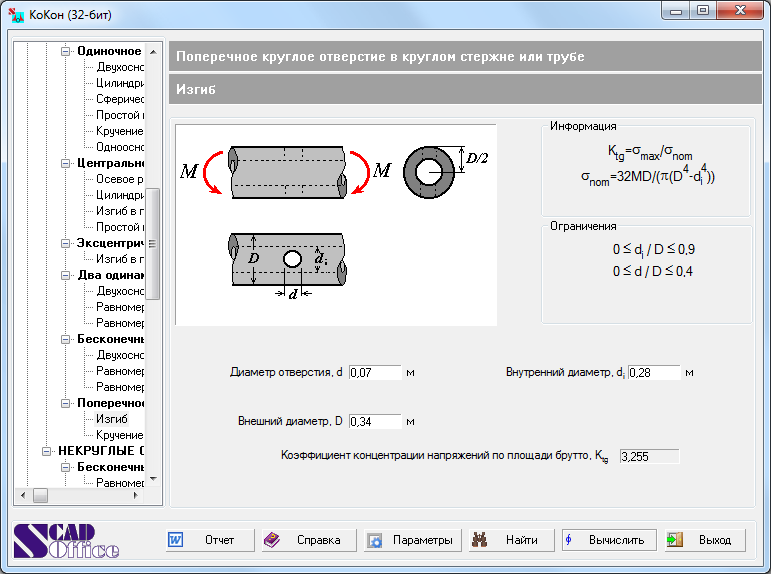This screenshot has height=574, width=771.
Task: Click the hole diameter d input field
Action: coord(375,372)
